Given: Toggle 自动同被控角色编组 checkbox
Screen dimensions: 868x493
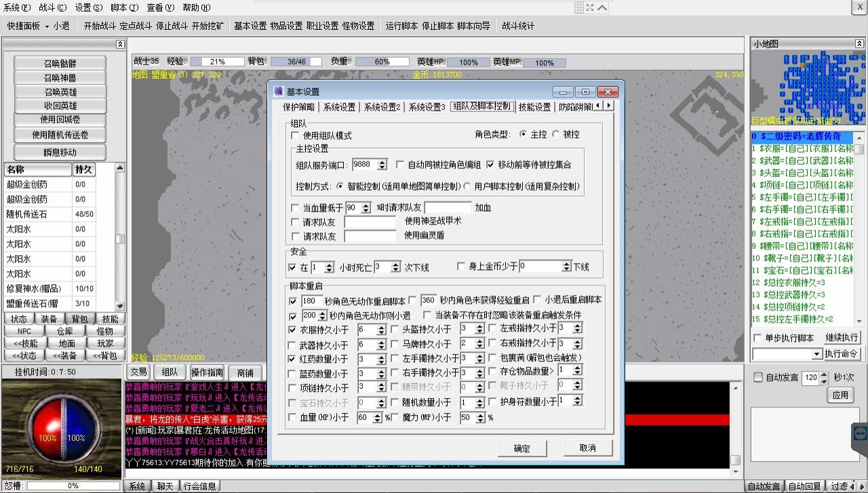Looking at the screenshot, I should pyautogui.click(x=401, y=165).
